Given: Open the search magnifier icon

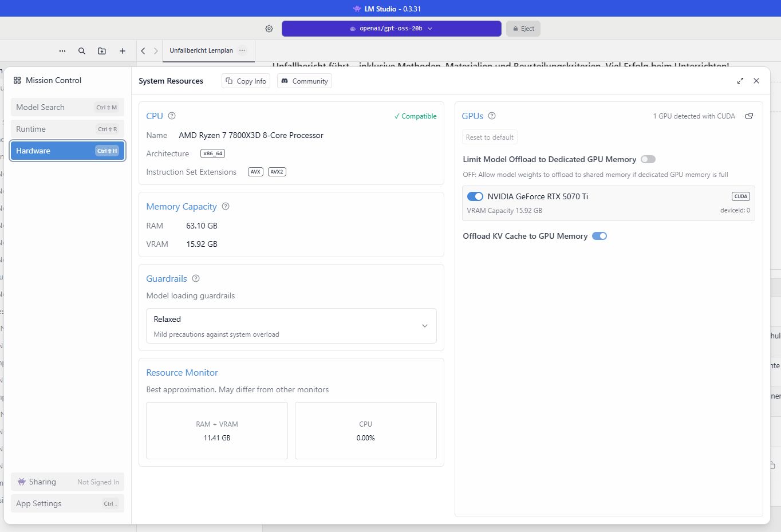Looking at the screenshot, I should click(x=82, y=51).
